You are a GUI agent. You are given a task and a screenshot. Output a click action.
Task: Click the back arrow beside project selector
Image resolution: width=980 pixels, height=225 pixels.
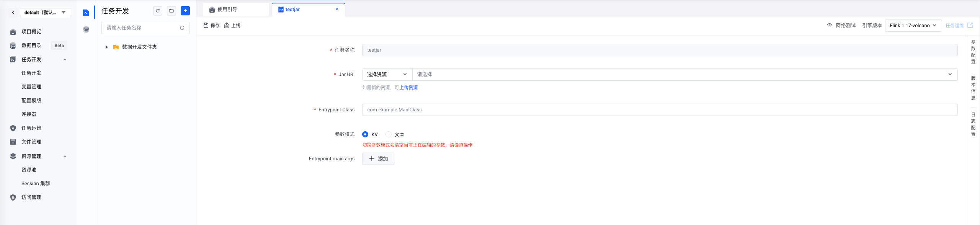point(13,13)
